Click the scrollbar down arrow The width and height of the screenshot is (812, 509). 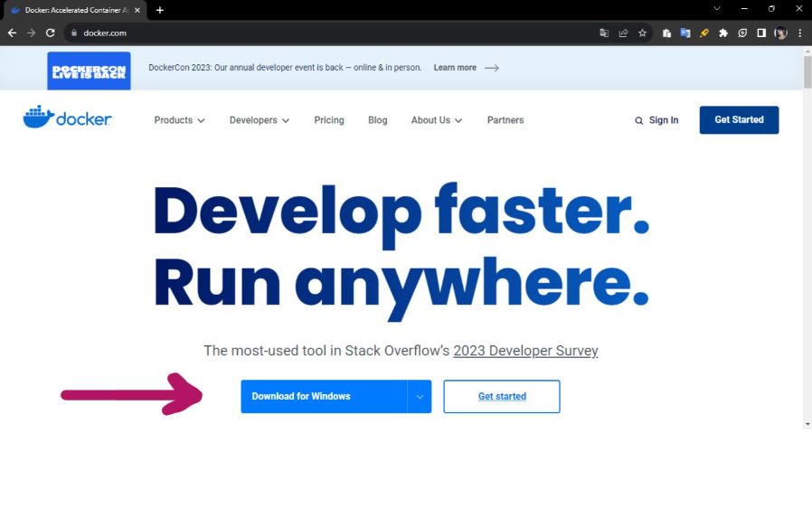(807, 424)
